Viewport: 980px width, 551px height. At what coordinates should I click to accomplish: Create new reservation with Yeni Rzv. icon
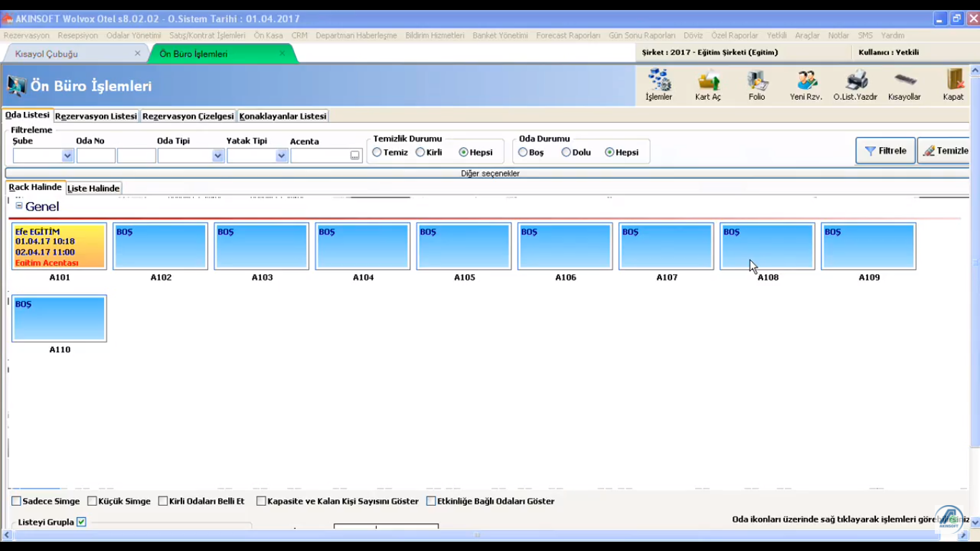(806, 85)
